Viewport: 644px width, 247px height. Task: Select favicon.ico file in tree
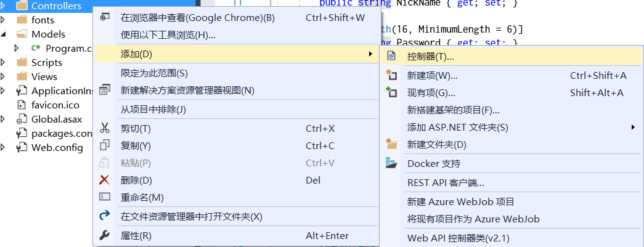(x=55, y=105)
